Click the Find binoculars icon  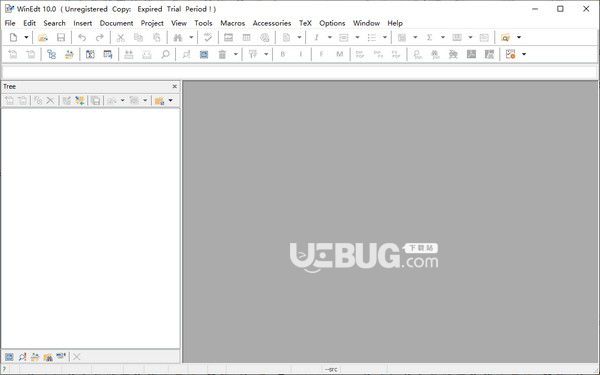tap(178, 38)
